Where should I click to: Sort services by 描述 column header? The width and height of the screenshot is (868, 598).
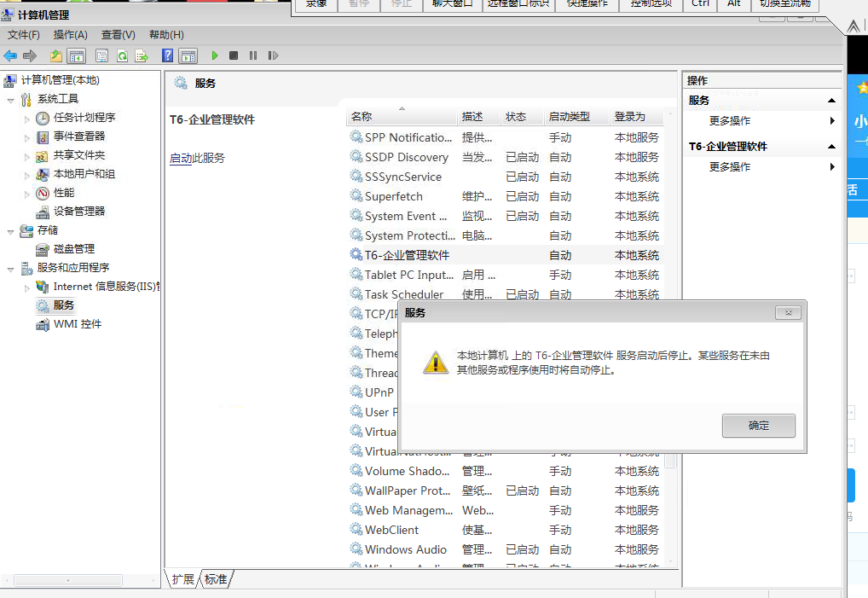point(479,116)
